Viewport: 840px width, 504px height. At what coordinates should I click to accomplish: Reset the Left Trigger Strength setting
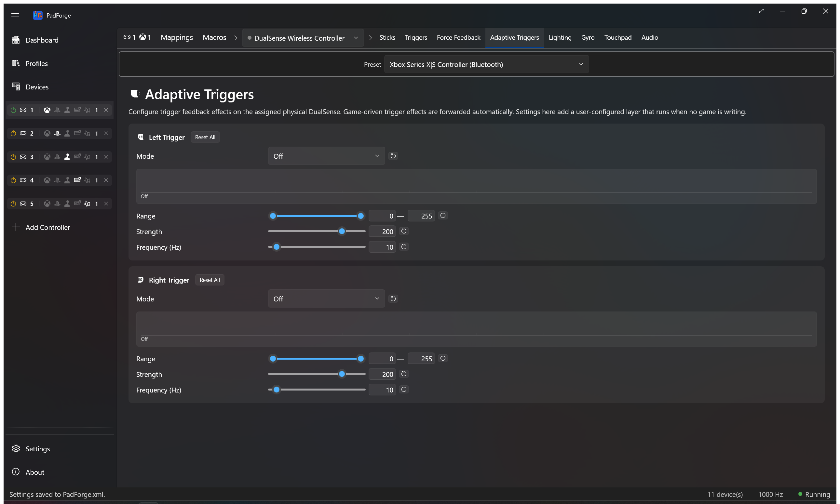coord(404,231)
